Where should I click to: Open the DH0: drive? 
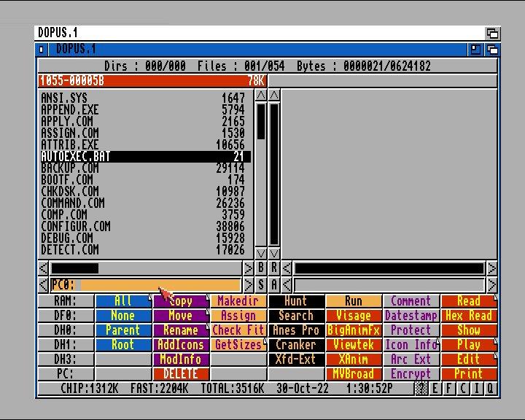point(66,330)
